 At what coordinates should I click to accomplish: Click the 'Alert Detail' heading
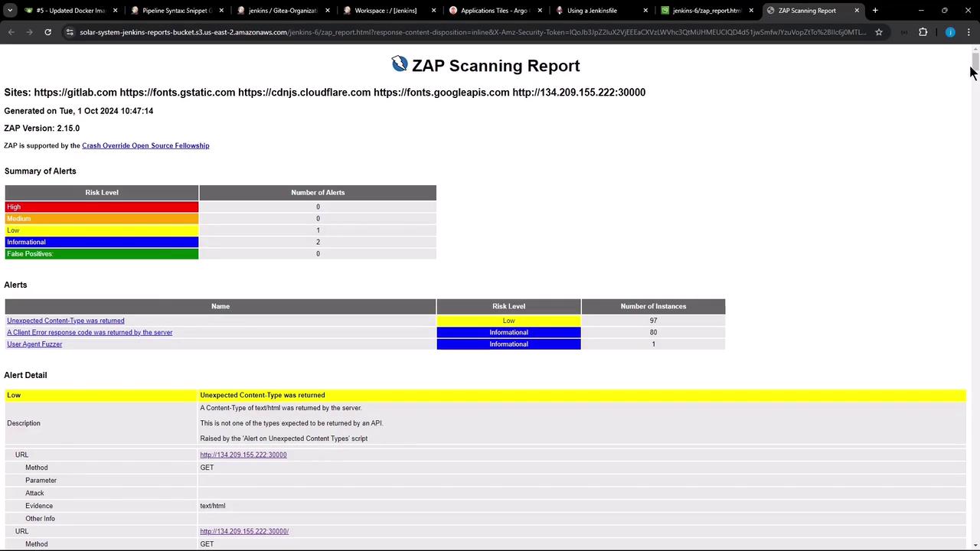tap(25, 375)
